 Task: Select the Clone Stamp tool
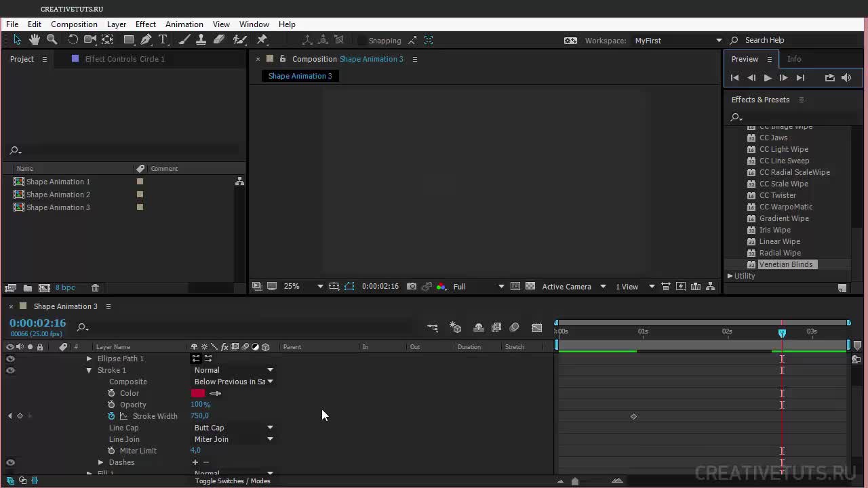(201, 40)
